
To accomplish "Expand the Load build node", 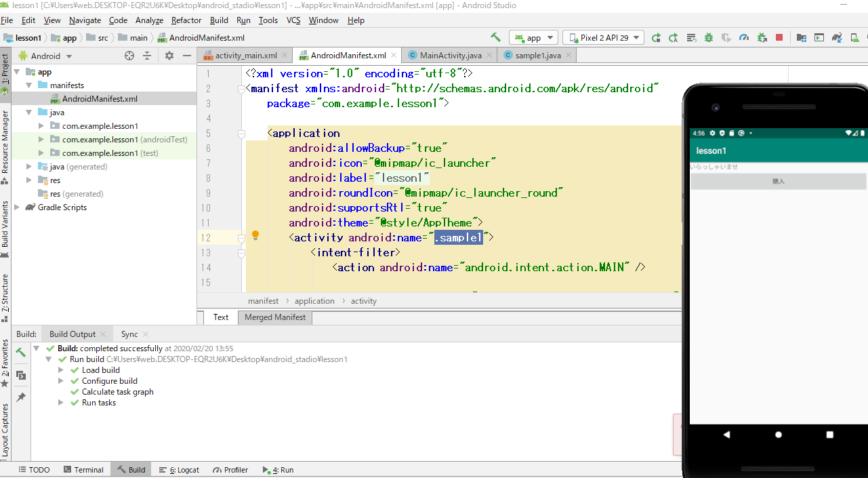I will tap(62, 370).
